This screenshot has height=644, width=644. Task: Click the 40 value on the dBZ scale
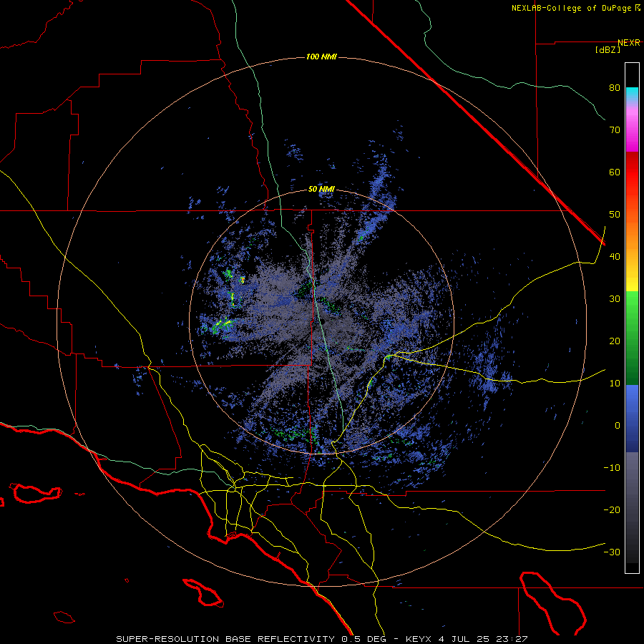coord(615,257)
